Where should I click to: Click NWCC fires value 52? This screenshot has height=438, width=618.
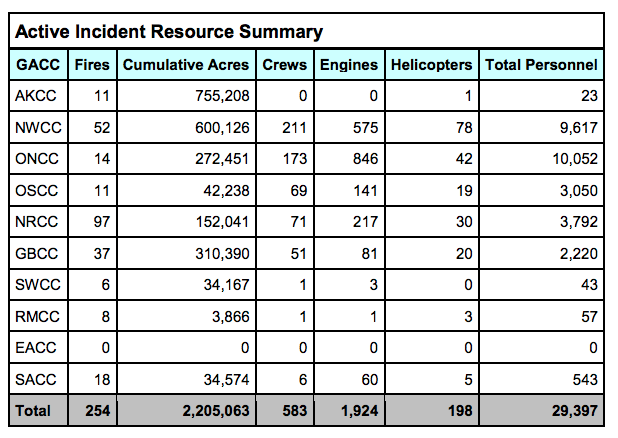tap(102, 127)
